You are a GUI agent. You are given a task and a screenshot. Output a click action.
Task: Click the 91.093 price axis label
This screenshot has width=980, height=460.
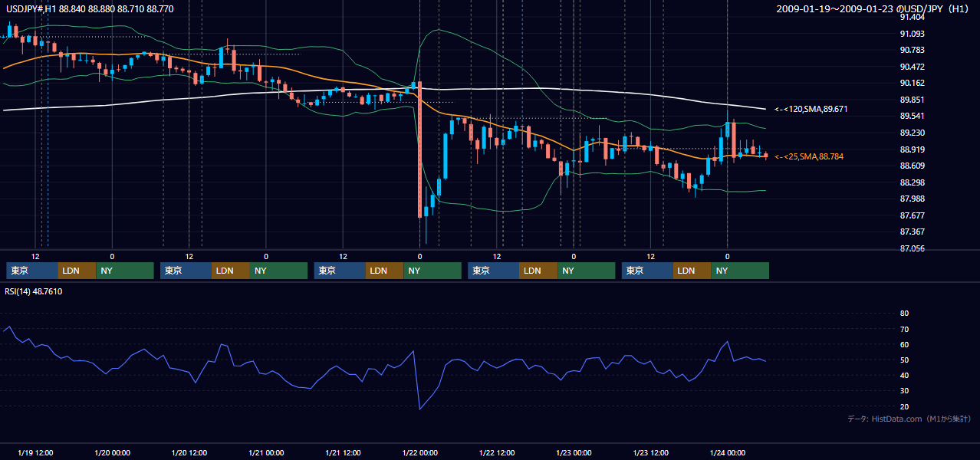point(912,34)
